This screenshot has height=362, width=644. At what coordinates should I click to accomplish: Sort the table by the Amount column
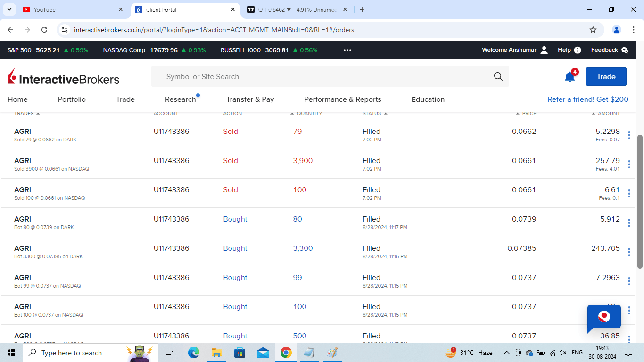pyautogui.click(x=606, y=113)
